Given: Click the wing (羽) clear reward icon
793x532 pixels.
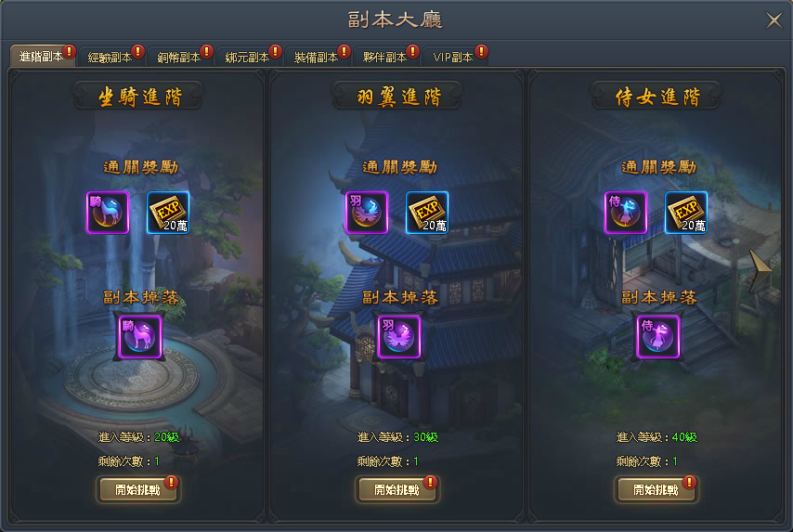Looking at the screenshot, I should [367, 213].
